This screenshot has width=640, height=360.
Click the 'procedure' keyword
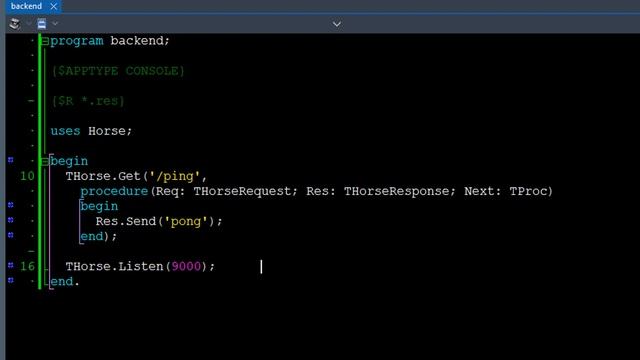pos(114,191)
